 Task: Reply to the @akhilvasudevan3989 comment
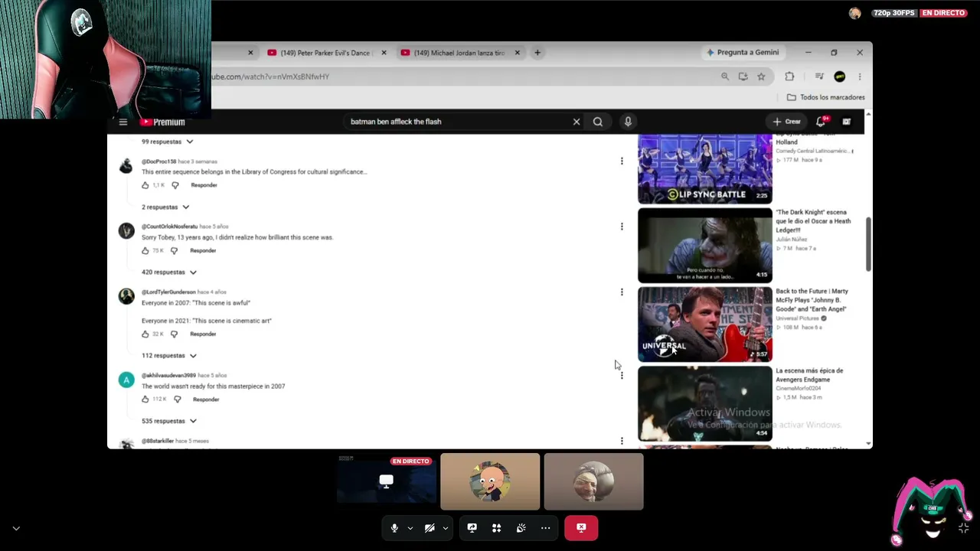pos(206,399)
